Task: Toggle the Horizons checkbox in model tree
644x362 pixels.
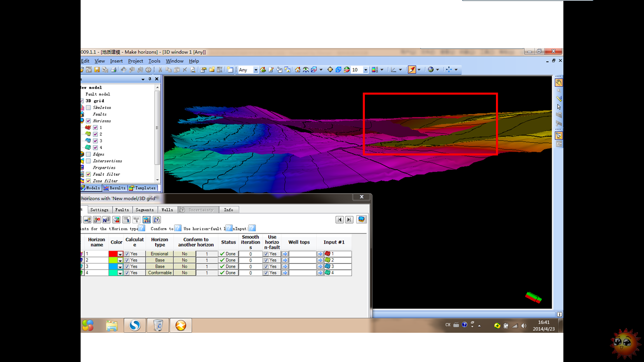Action: [88, 121]
